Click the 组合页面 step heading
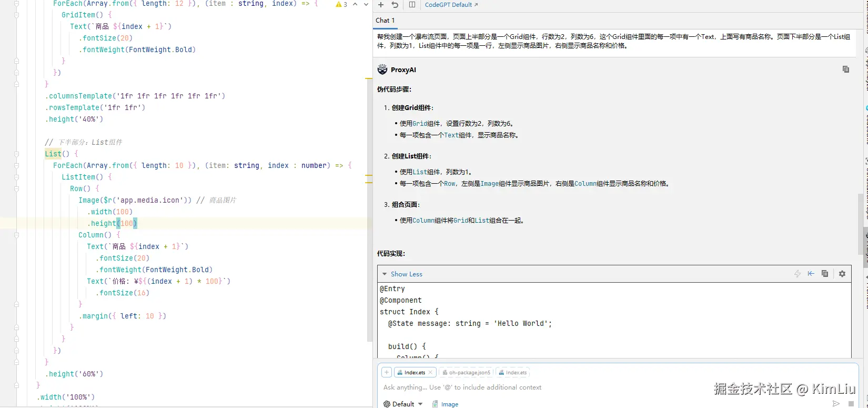868x408 pixels. pos(406,204)
